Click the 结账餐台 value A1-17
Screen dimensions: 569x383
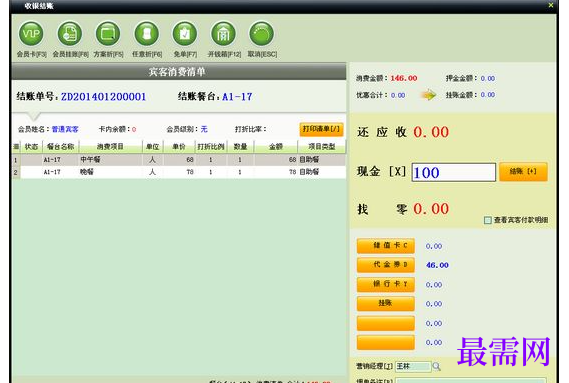pyautogui.click(x=237, y=97)
